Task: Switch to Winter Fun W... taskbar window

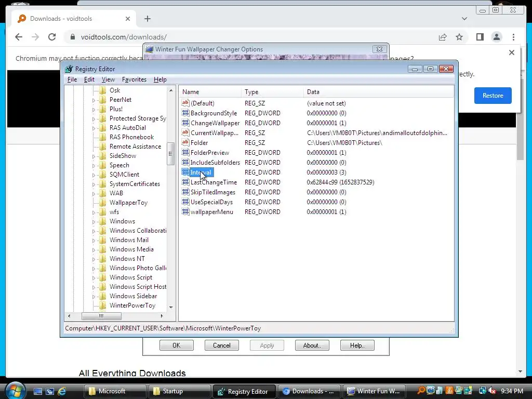Action: point(375,391)
